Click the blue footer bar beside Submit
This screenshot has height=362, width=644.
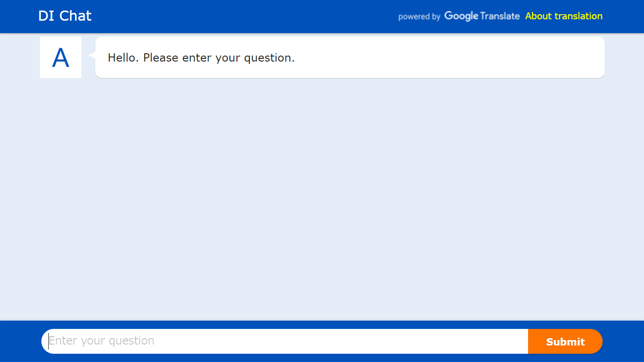click(623, 341)
